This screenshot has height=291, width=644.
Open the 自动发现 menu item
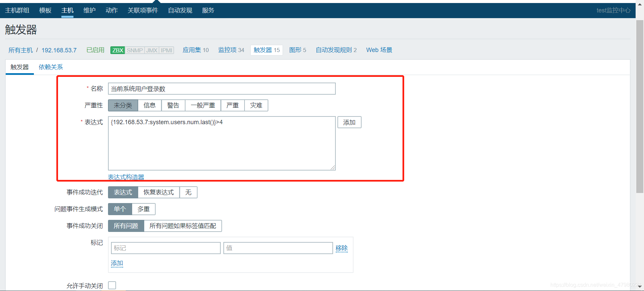pyautogui.click(x=180, y=10)
